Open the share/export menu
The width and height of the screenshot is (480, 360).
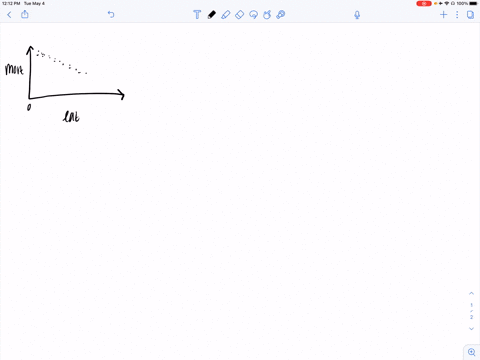[25, 14]
